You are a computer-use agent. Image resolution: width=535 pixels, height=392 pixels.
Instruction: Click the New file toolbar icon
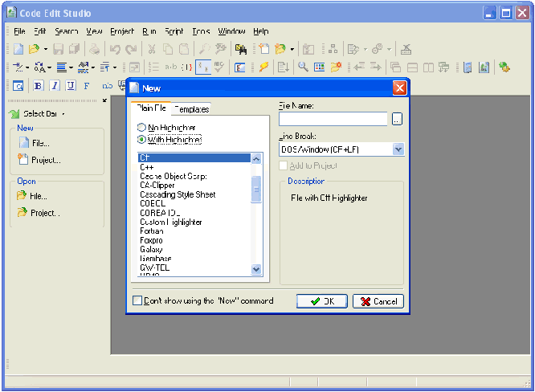pyautogui.click(x=18, y=49)
